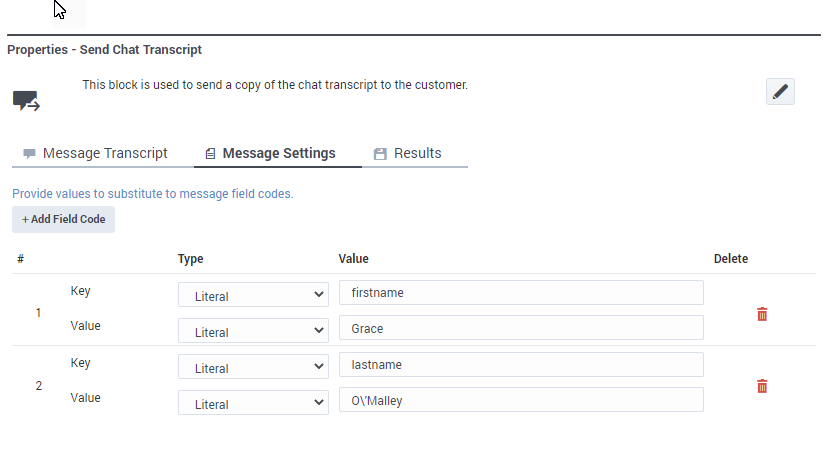This screenshot has width=829, height=466.
Task: Click the lastname key input field
Action: [521, 364]
